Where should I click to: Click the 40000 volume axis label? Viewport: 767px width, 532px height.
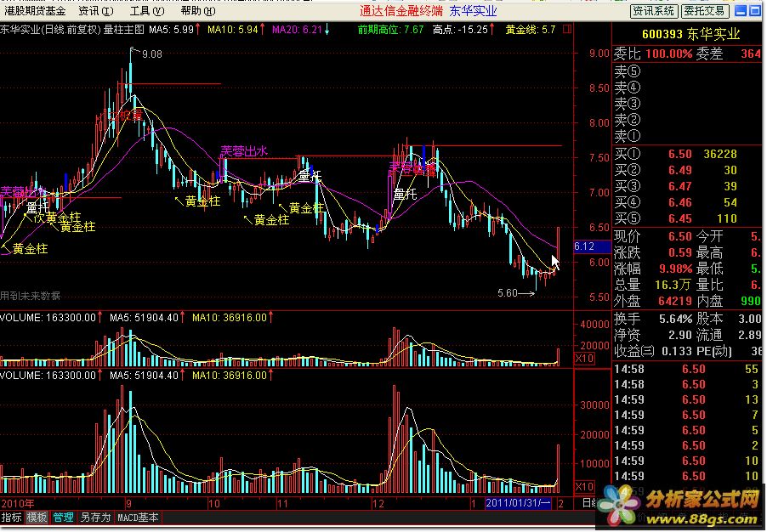point(594,324)
